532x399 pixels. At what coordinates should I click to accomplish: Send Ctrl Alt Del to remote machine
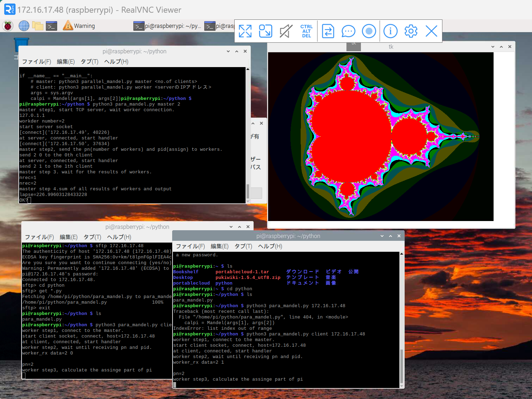point(306,31)
